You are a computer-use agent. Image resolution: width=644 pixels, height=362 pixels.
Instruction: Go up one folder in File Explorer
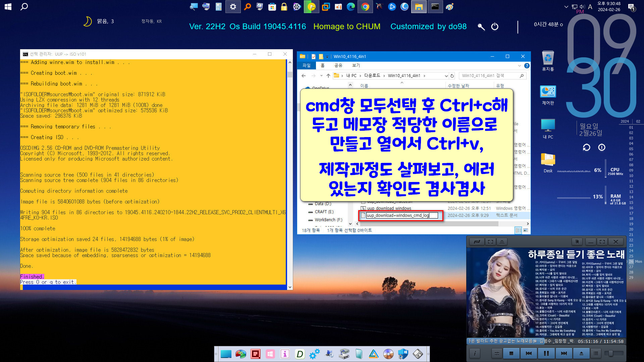click(x=328, y=76)
